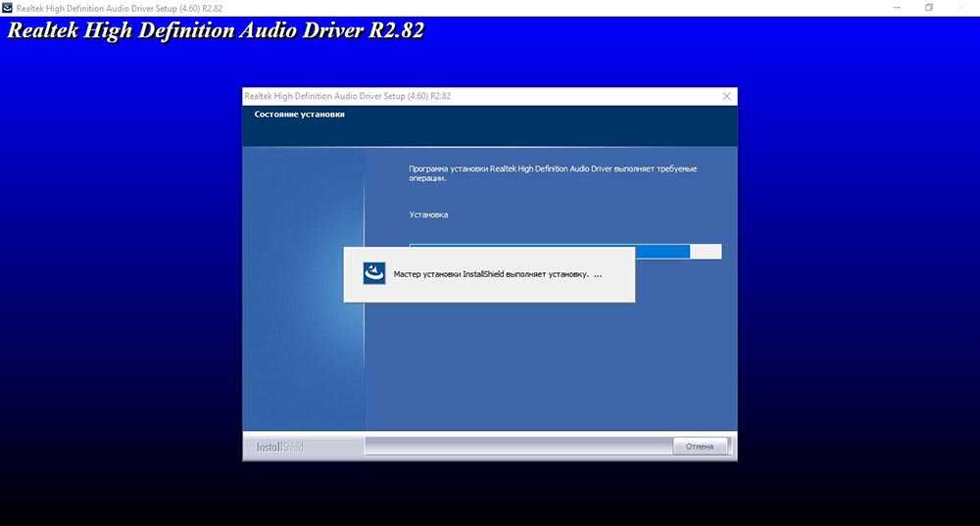Restore down the outer Realtek installer window
The width and height of the screenshot is (980, 526).
(x=929, y=7)
